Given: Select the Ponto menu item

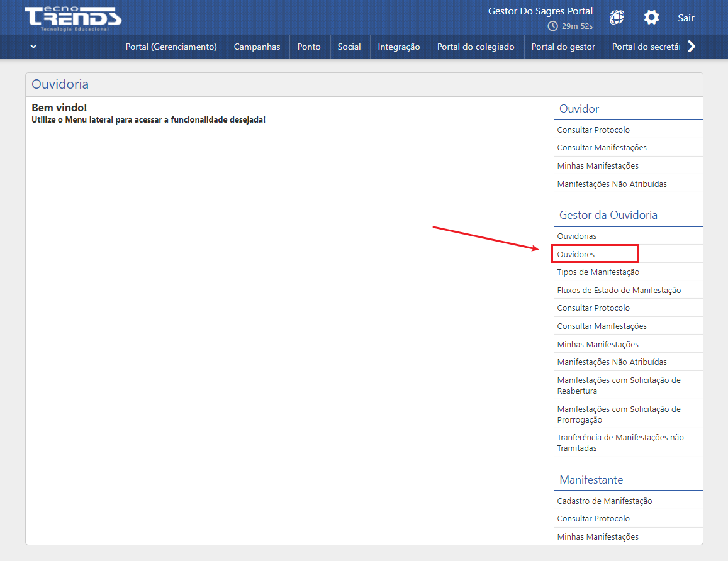Looking at the screenshot, I should pos(309,47).
